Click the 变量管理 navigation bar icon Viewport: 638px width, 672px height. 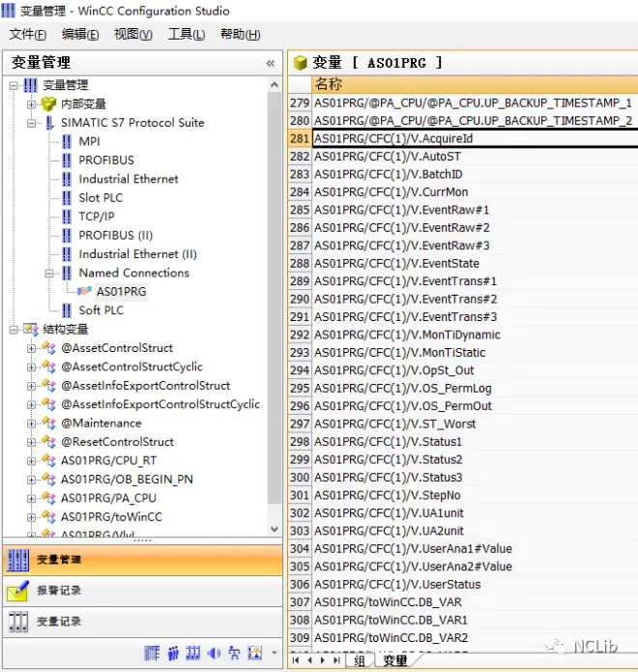pos(18,560)
